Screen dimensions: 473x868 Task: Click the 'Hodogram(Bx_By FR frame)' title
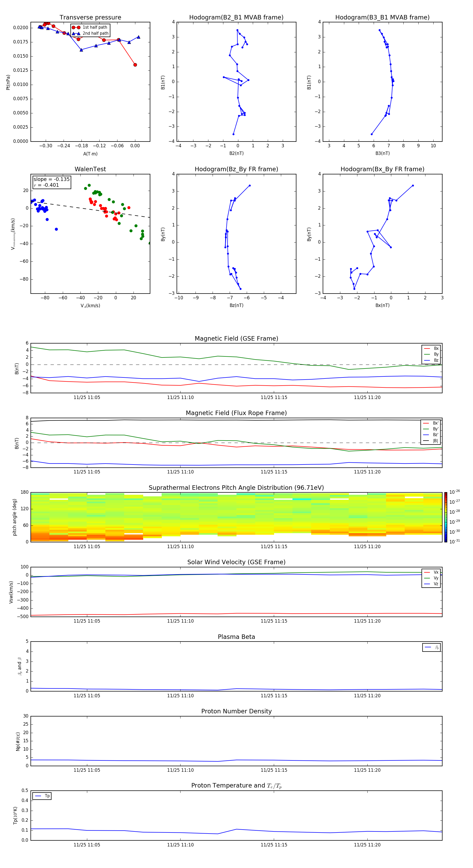pos(382,169)
